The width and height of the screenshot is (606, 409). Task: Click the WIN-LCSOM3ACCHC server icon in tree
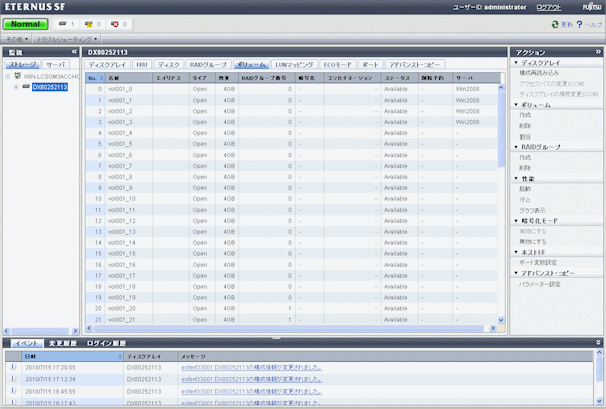tap(18, 76)
